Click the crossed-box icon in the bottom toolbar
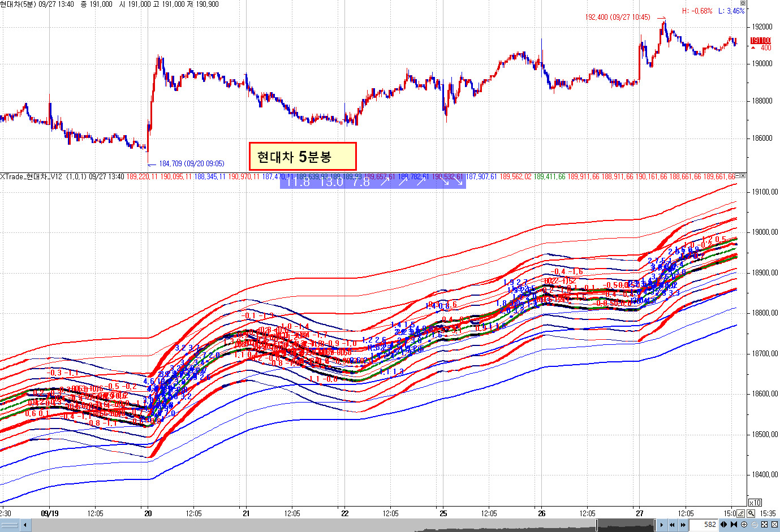 click(774, 525)
